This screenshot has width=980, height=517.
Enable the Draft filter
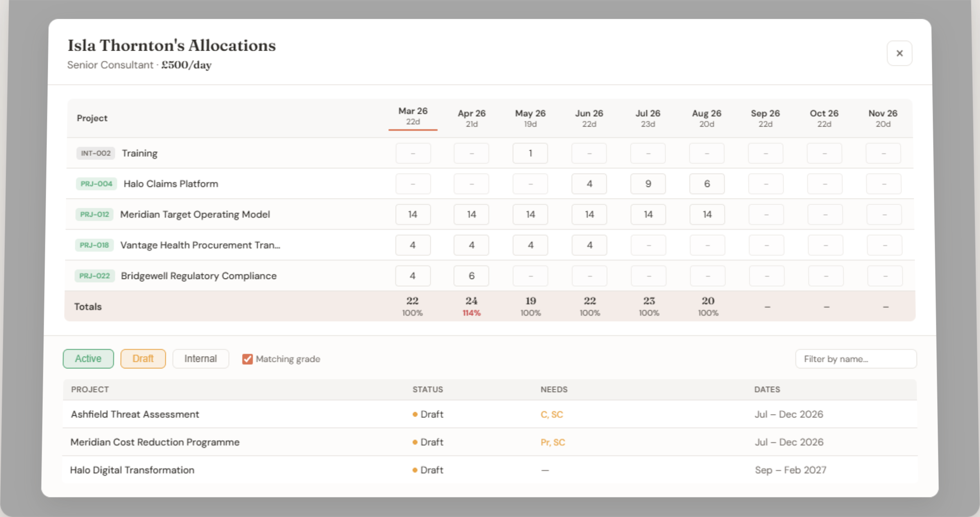[143, 359]
